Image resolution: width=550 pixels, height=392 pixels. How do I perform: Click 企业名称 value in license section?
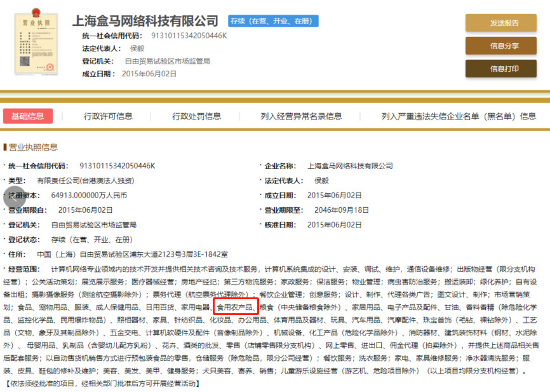click(x=350, y=166)
